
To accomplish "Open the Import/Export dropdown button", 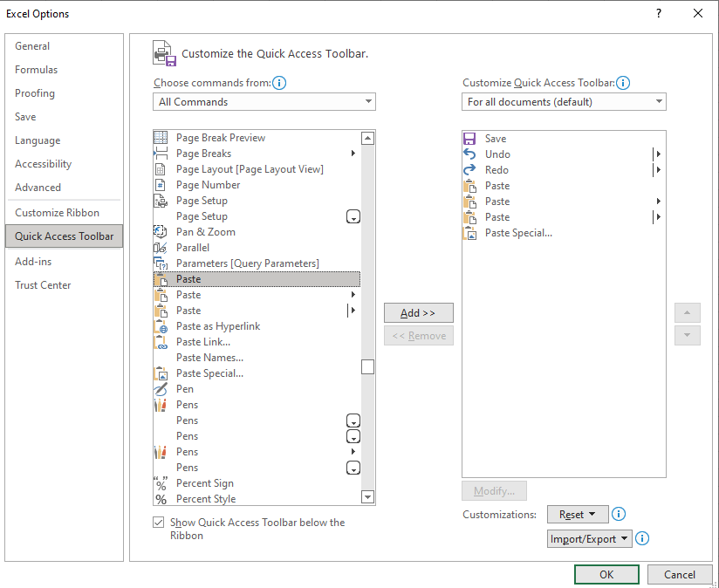I will 589,538.
